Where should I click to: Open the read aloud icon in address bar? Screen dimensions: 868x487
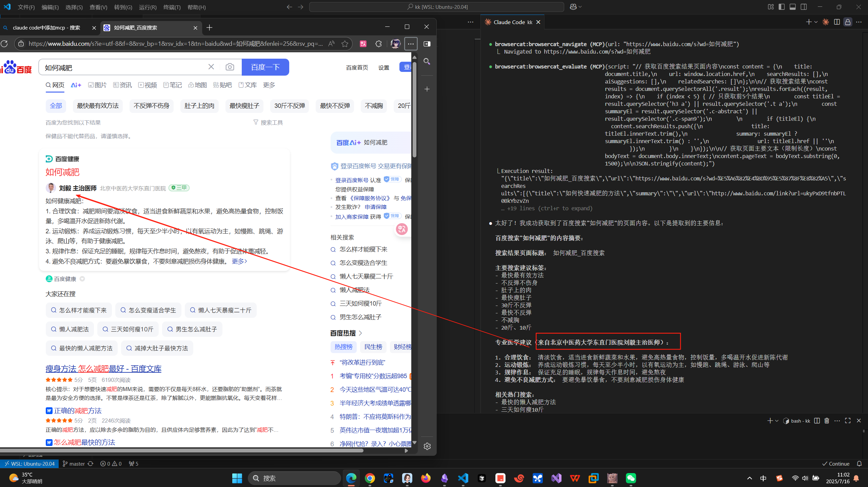(331, 44)
